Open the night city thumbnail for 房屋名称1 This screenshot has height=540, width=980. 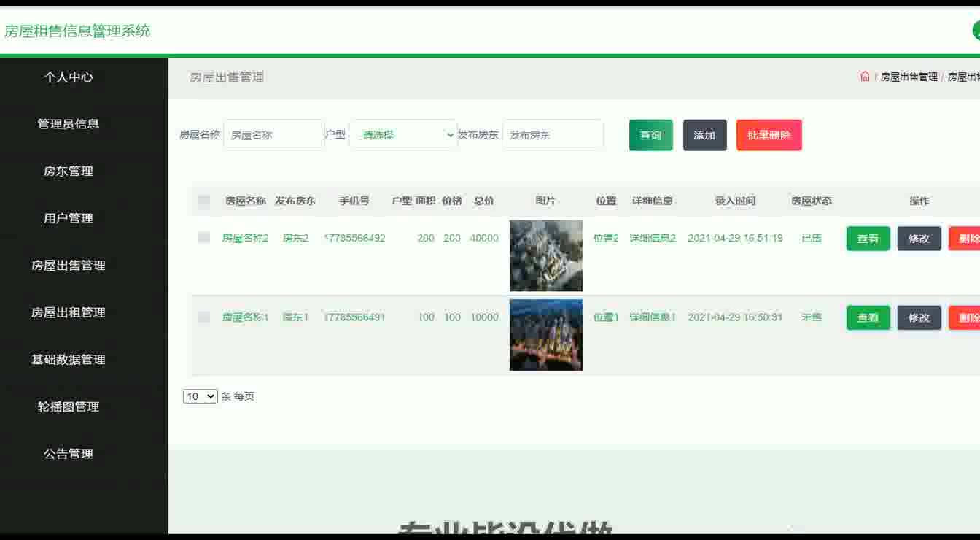coord(546,335)
